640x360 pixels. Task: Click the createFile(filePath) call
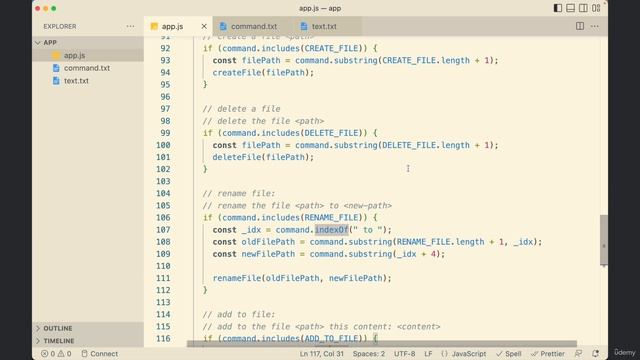(x=263, y=73)
